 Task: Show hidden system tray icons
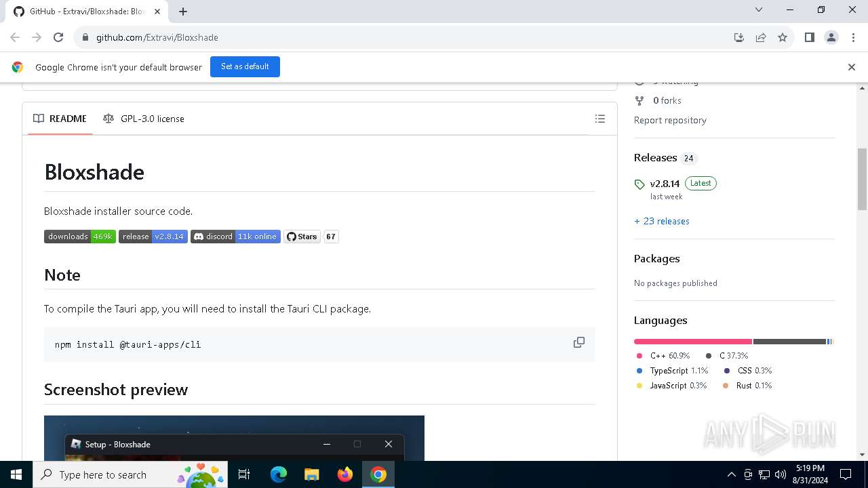[731, 474]
